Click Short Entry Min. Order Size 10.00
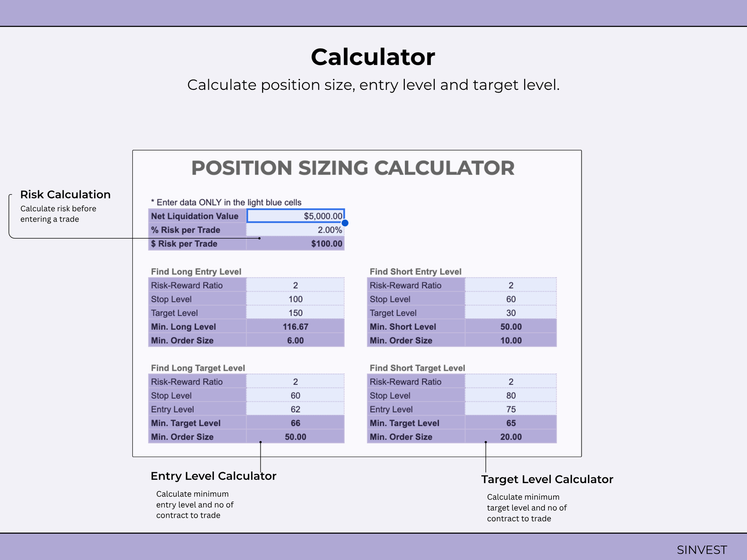This screenshot has height=560, width=747. 511,340
